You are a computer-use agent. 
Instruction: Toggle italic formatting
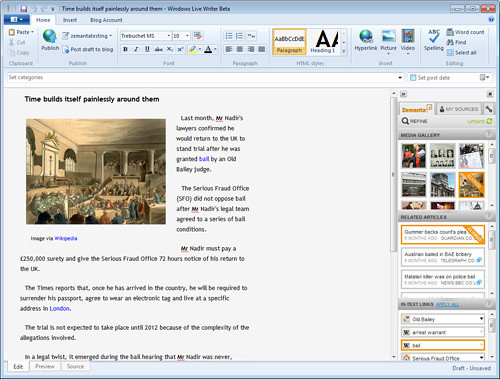136,49
